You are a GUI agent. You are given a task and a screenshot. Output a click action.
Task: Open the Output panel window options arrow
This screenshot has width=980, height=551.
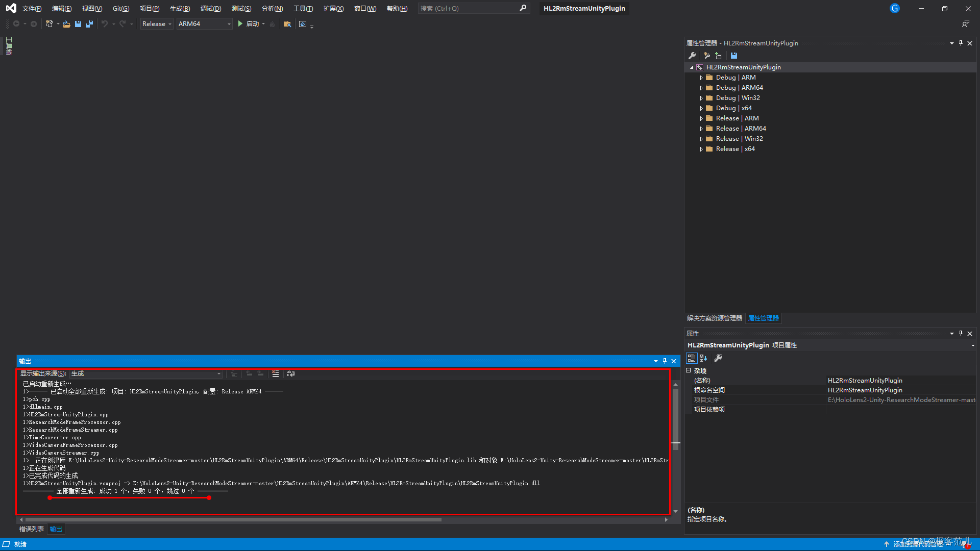tap(655, 361)
